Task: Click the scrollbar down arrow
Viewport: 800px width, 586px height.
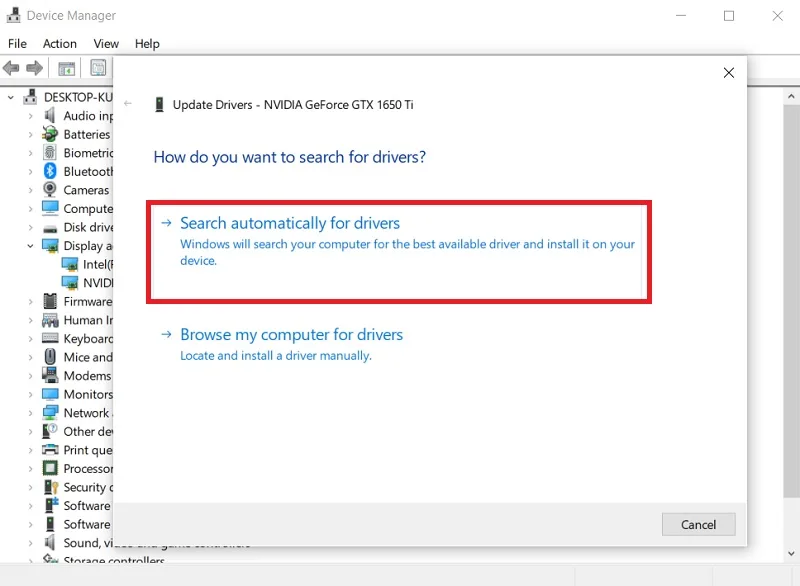Action: tap(791, 553)
